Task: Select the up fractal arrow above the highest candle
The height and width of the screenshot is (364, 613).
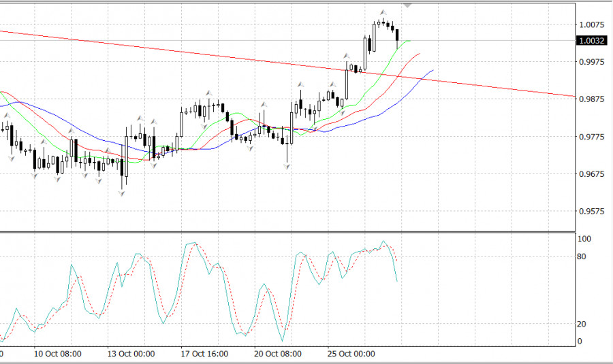Action: pyautogui.click(x=383, y=13)
